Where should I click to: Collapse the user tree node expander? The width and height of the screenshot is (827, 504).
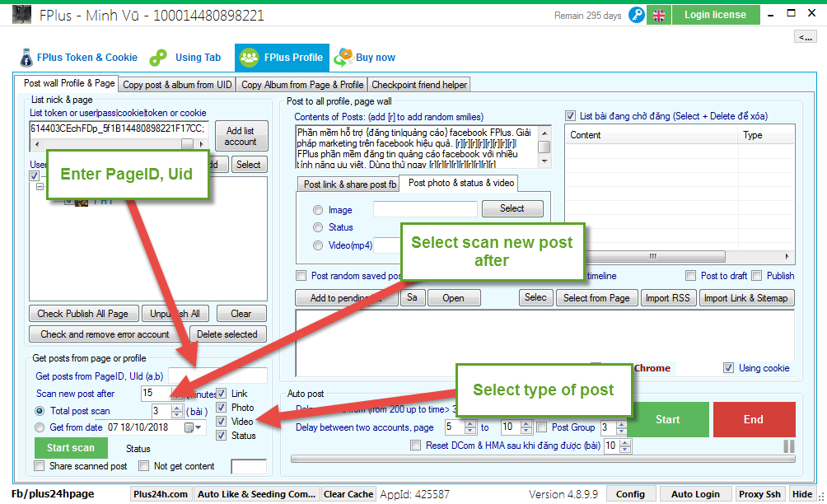40,187
